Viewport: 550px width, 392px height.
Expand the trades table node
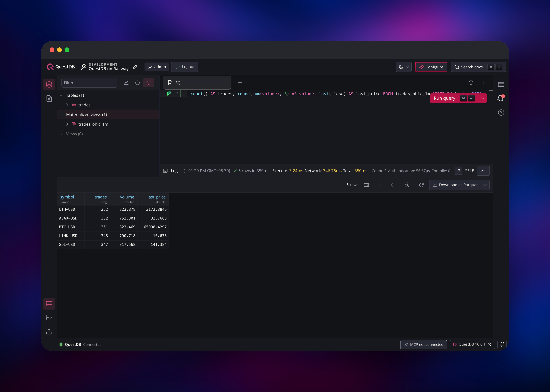[x=67, y=105]
